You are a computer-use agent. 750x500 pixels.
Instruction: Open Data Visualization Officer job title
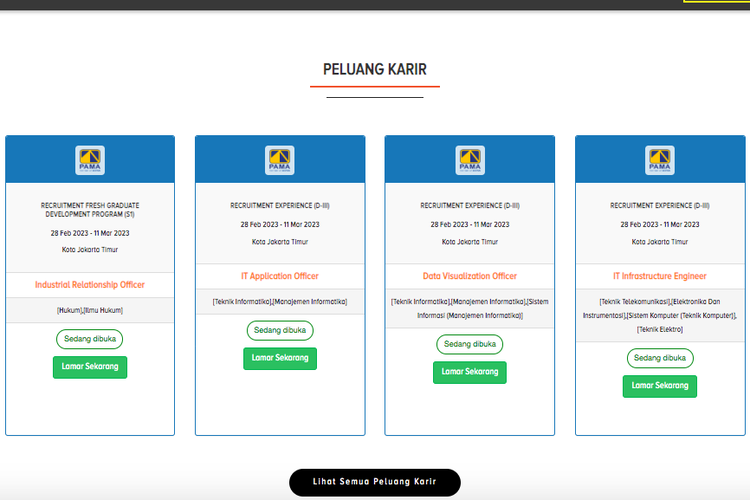tap(470, 276)
